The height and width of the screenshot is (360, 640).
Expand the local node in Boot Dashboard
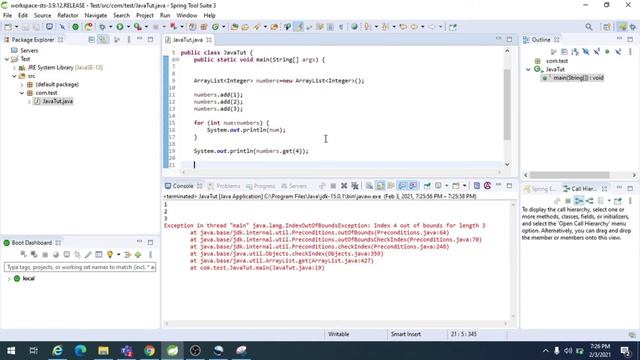point(9,279)
